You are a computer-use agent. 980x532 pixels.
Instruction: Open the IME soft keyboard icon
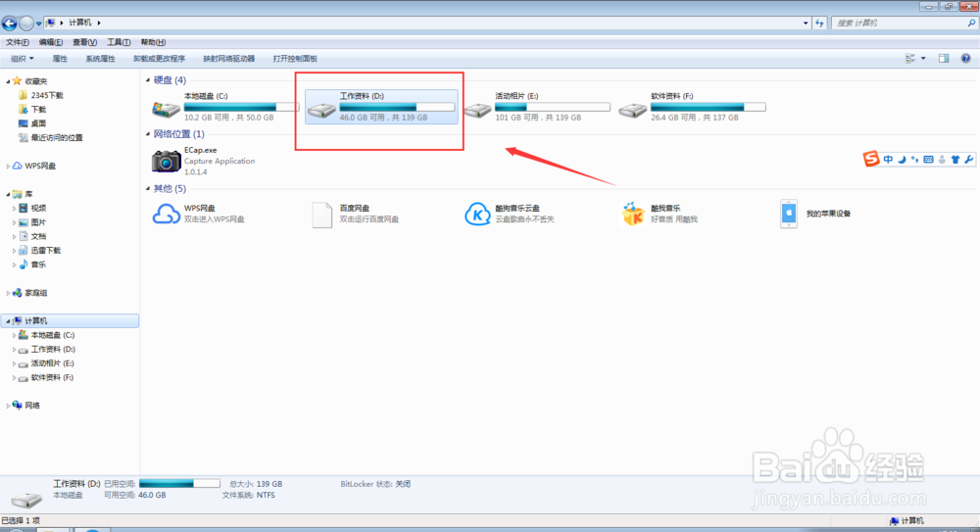[928, 160]
